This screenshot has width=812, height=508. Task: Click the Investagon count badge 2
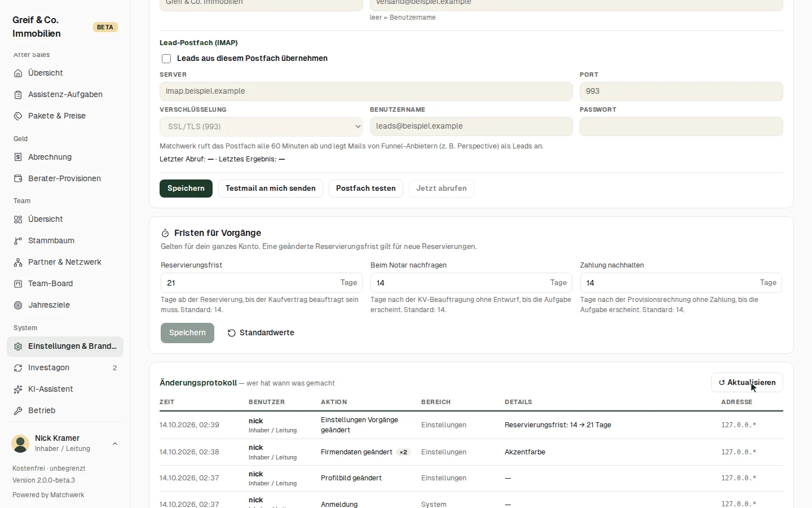pos(115,368)
